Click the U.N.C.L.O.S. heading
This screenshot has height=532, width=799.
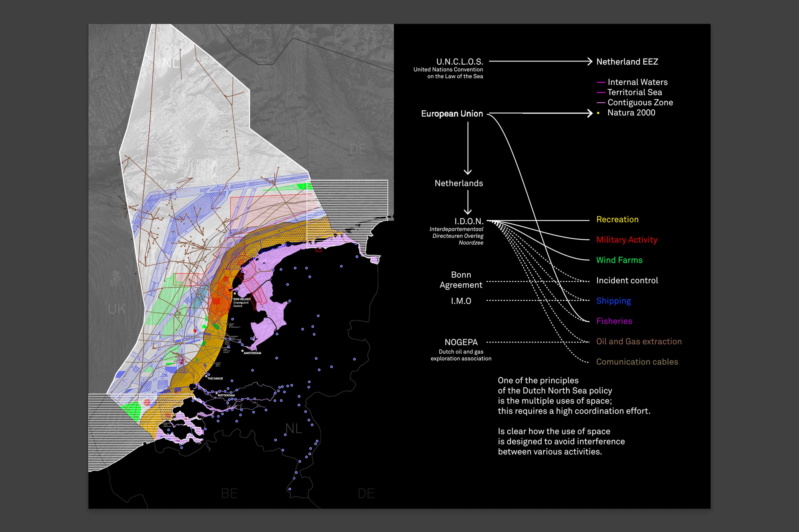[459, 62]
